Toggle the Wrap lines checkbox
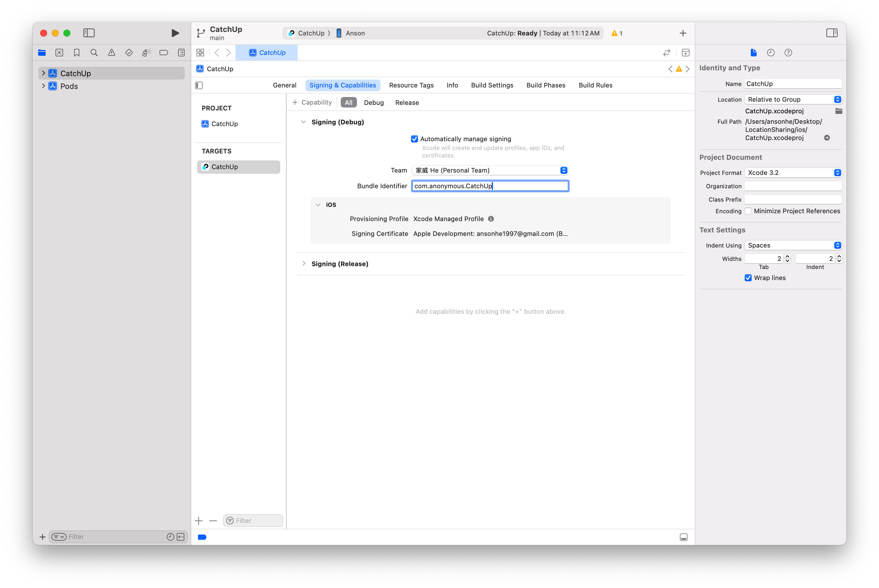Screen dimensions: 879x588 pos(748,277)
